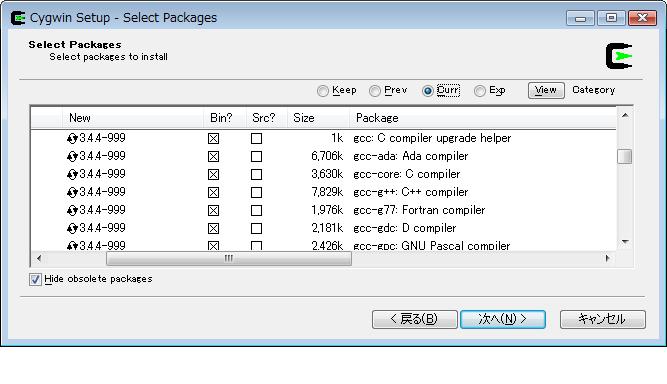Click the Size column header

pos(319,118)
